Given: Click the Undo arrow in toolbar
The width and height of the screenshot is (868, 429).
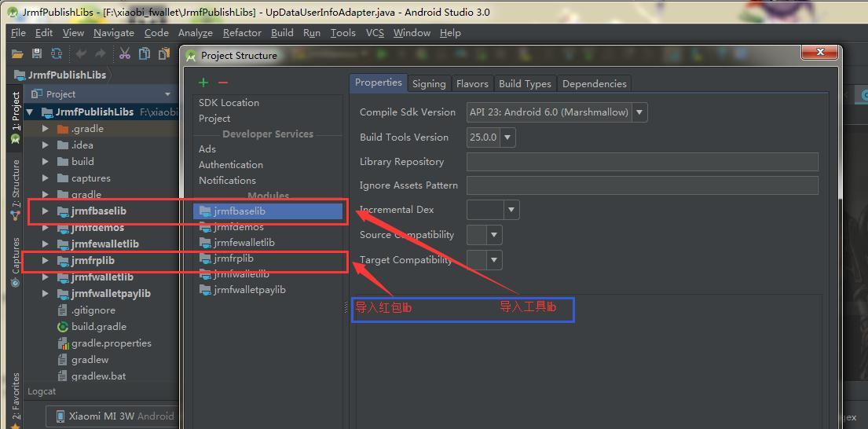Looking at the screenshot, I should tap(82, 53).
